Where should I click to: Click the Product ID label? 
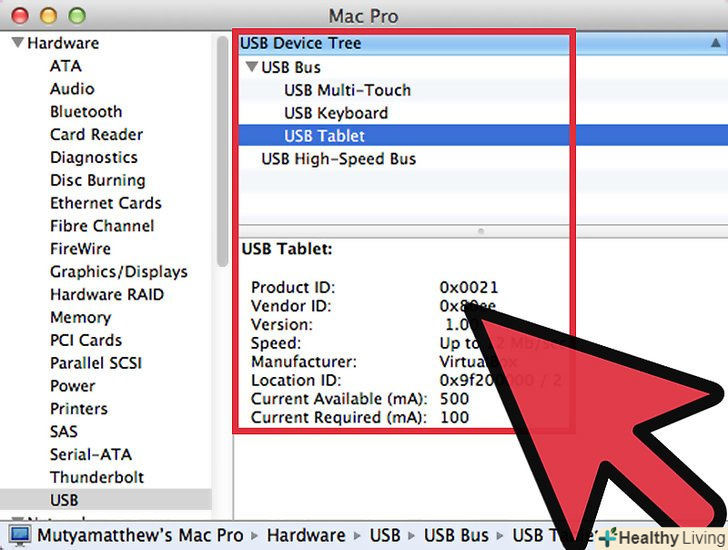293,287
